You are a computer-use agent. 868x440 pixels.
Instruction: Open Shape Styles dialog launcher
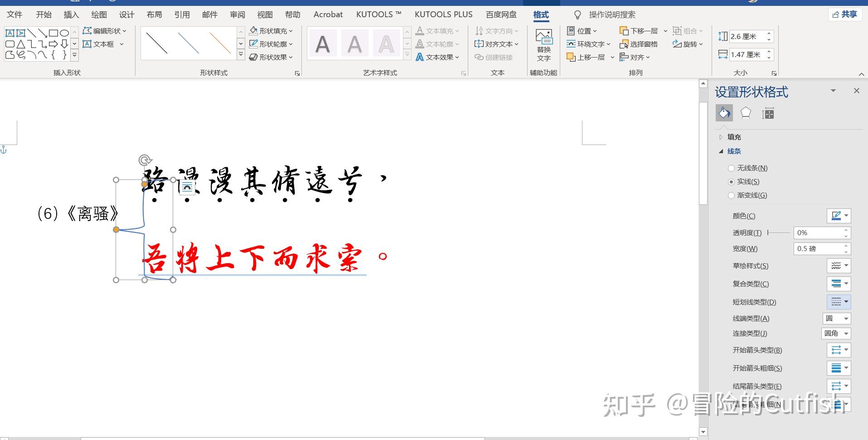tap(297, 73)
